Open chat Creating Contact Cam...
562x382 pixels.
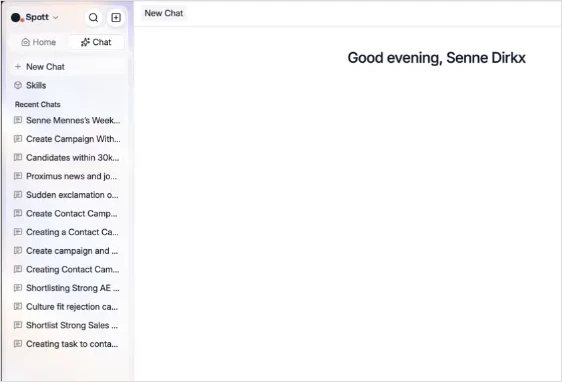(x=69, y=269)
